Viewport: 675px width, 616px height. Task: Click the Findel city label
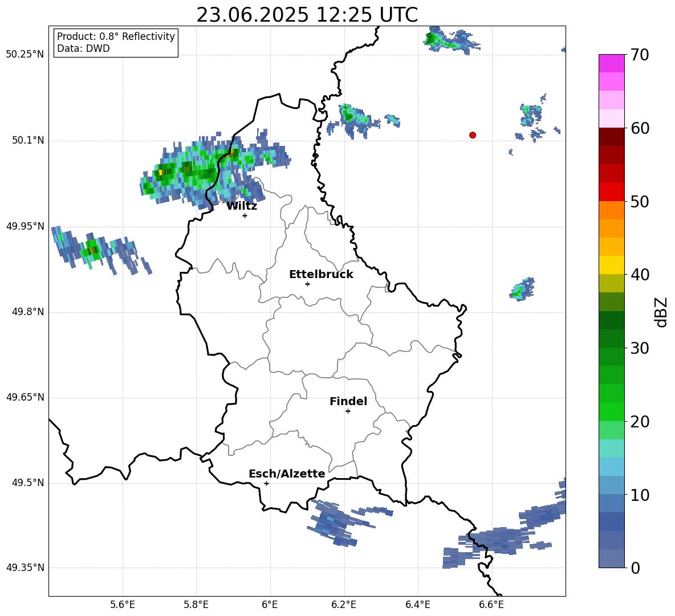click(348, 401)
